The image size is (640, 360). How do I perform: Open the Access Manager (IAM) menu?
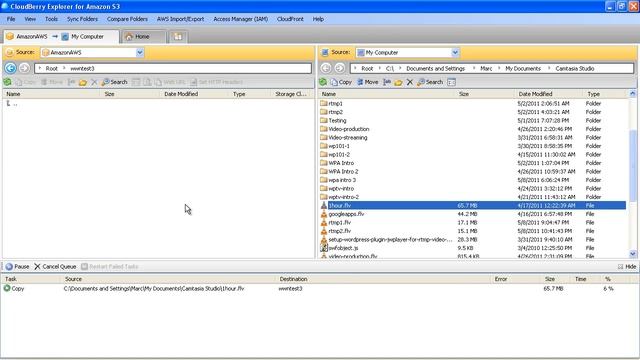click(x=241, y=19)
